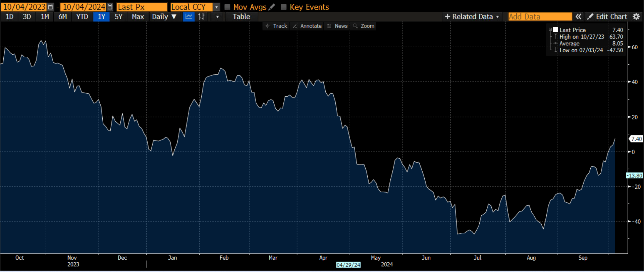Select the line chart type icon
The width and height of the screenshot is (644, 272).
click(189, 17)
